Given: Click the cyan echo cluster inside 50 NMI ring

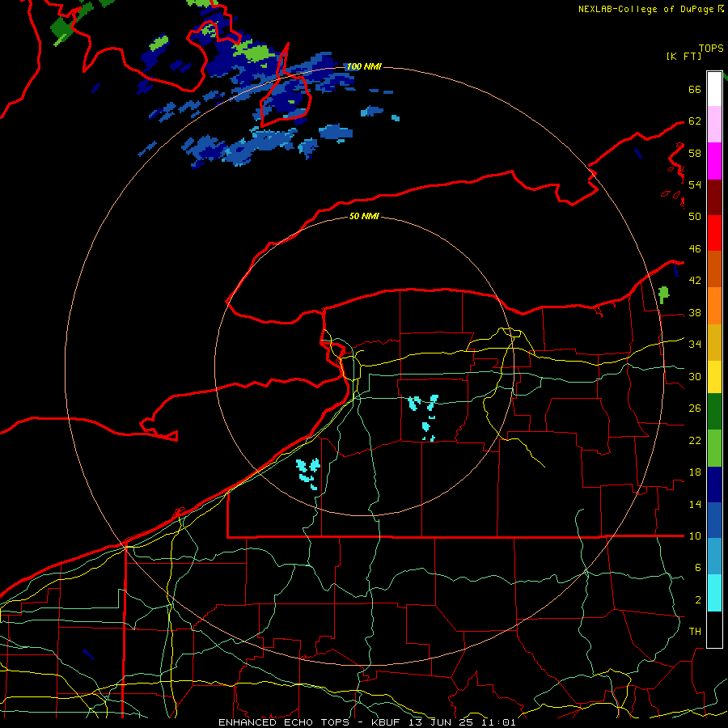Looking at the screenshot, I should 423,417.
